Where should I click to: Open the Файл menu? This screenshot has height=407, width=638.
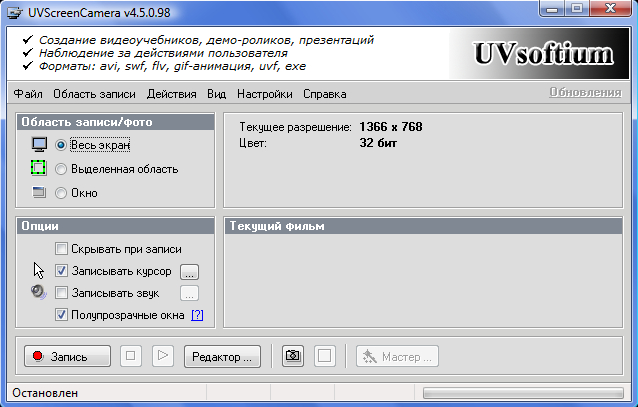(x=28, y=94)
